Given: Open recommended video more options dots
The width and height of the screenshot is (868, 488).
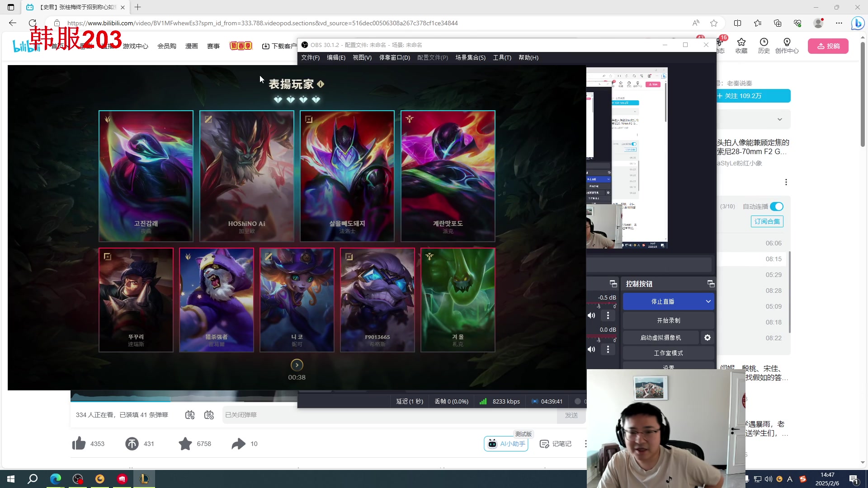Looking at the screenshot, I should 786,182.
